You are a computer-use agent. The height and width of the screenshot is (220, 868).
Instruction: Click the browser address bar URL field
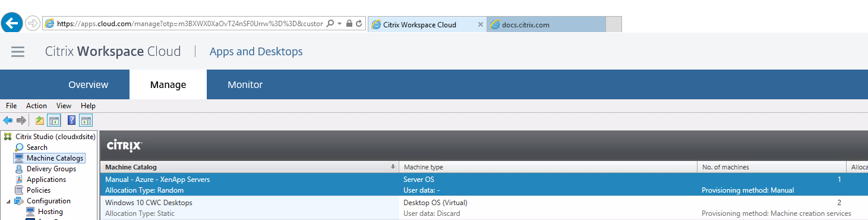(190, 24)
